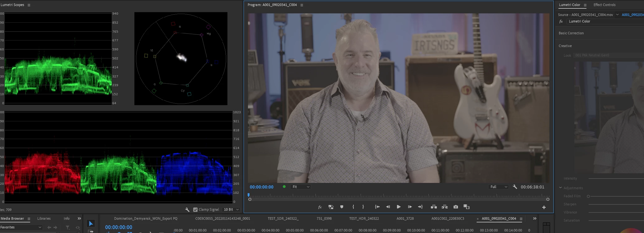Open the Program monitor panel menu

[301, 5]
